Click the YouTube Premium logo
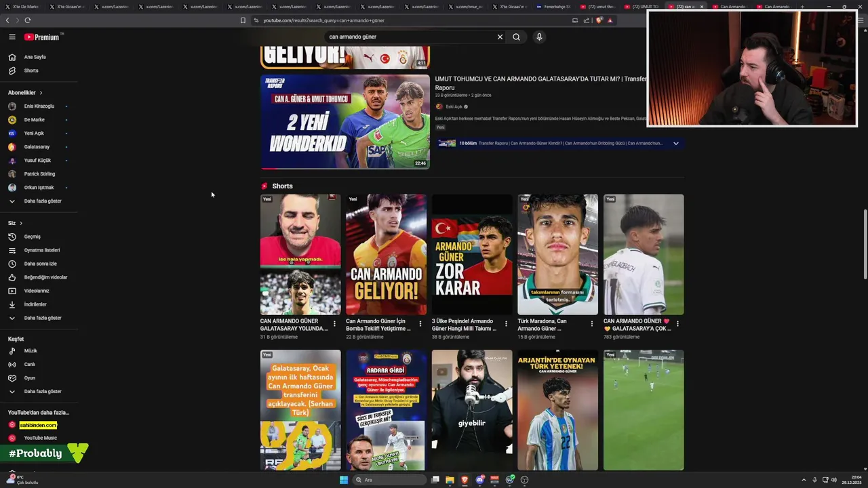Screen dimensions: 868x488 point(42,37)
